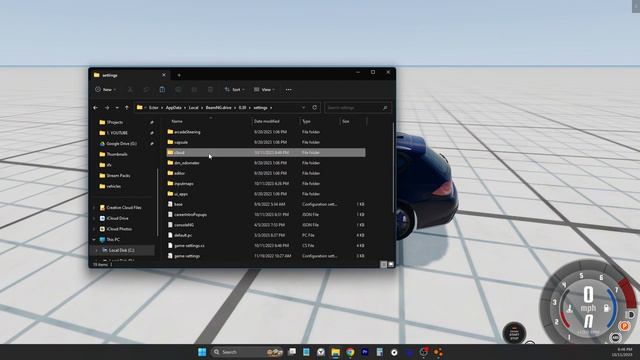Select the inputmaps folder
Screen dimensions: 640x360
tap(266, 184)
